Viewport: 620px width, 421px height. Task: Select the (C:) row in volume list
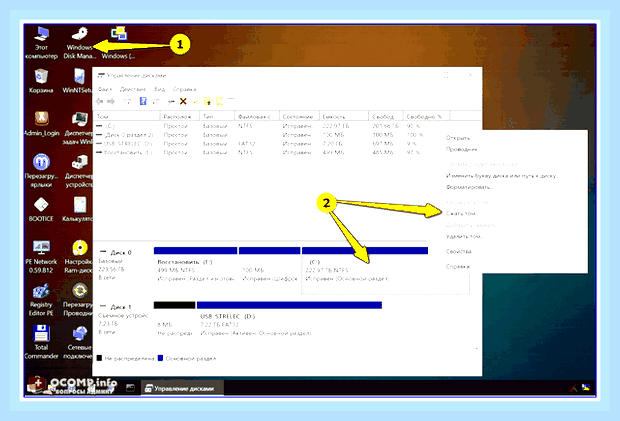pos(261,126)
